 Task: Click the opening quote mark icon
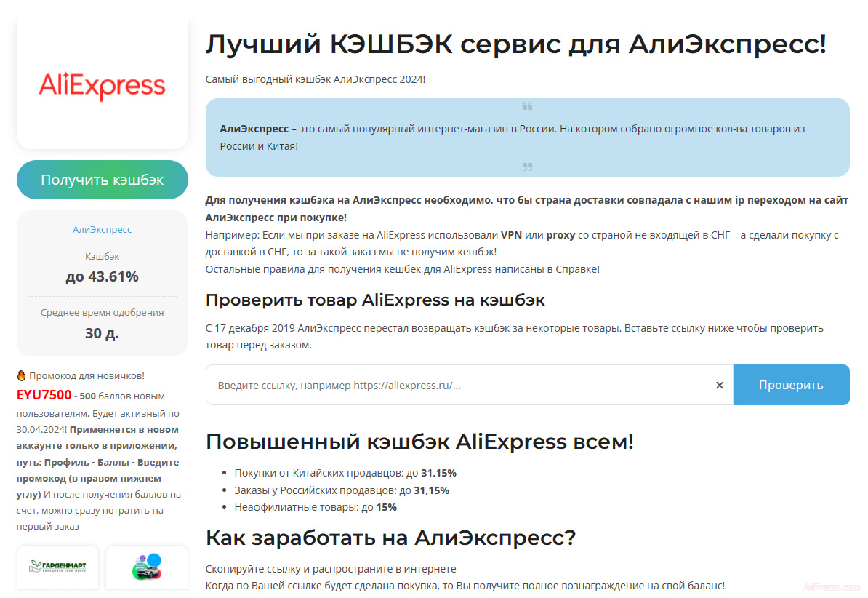pyautogui.click(x=527, y=106)
